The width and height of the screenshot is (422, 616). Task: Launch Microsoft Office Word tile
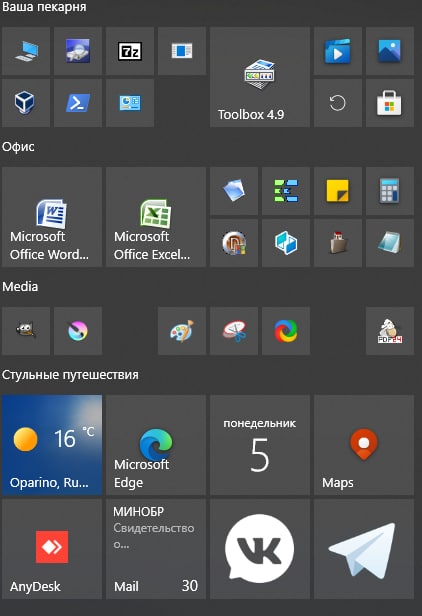(52, 217)
